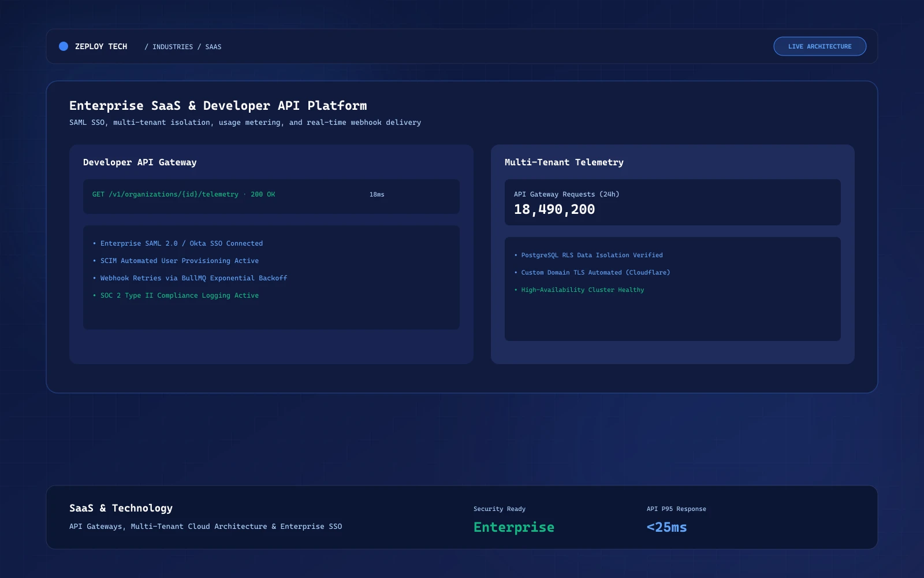Click the SaaS & Technology footer heading

(121, 508)
